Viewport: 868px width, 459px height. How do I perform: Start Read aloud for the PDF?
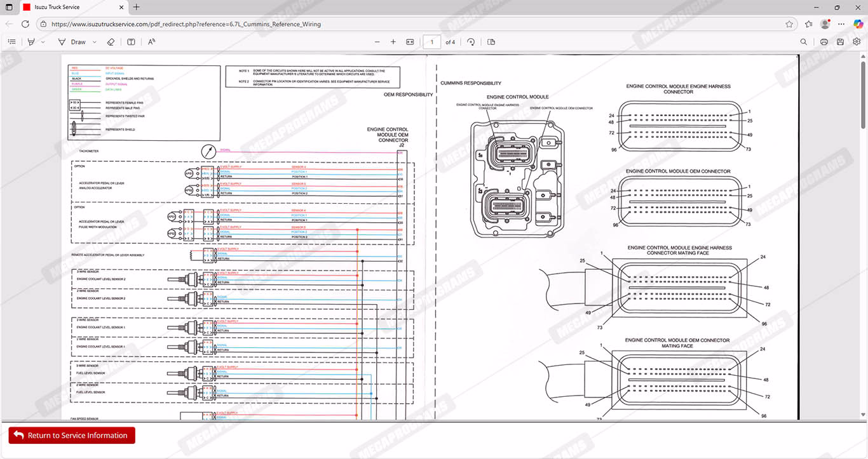coord(152,42)
